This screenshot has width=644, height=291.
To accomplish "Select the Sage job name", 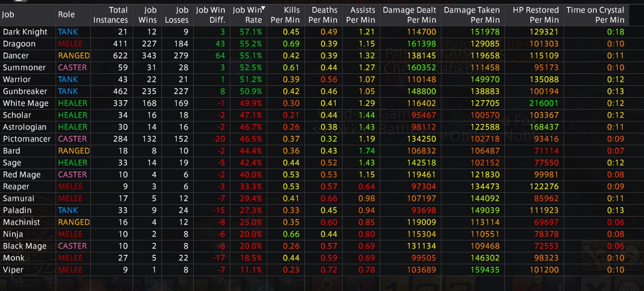I will pyautogui.click(x=12, y=163).
